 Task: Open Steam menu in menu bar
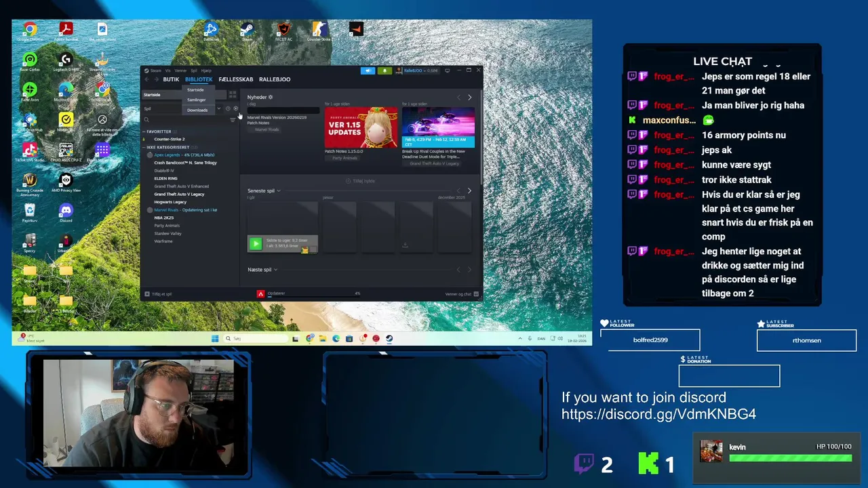[156, 70]
